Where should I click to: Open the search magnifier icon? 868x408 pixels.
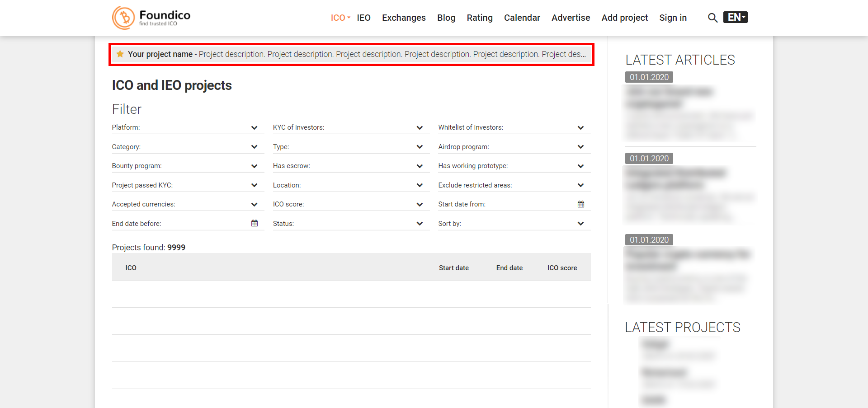[712, 18]
